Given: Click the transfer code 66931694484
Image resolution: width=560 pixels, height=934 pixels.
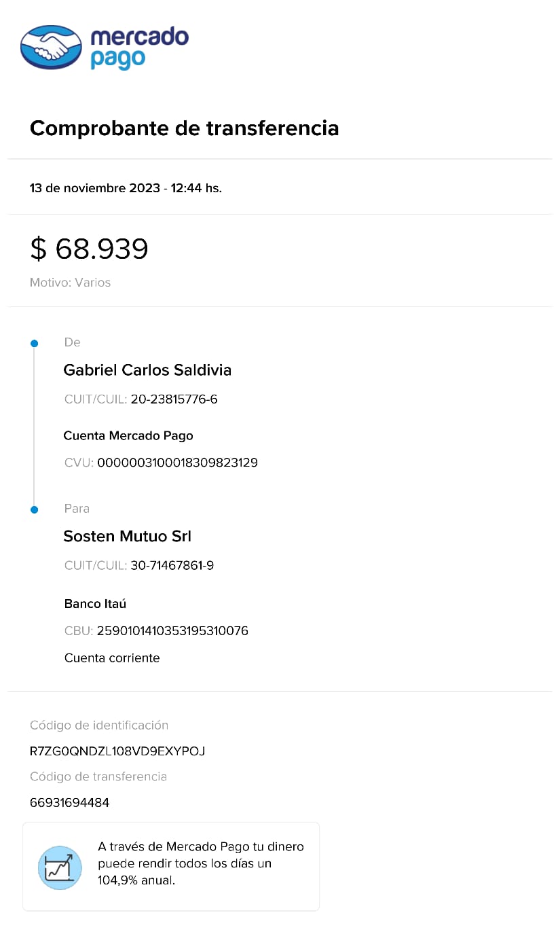Looking at the screenshot, I should pos(69,803).
